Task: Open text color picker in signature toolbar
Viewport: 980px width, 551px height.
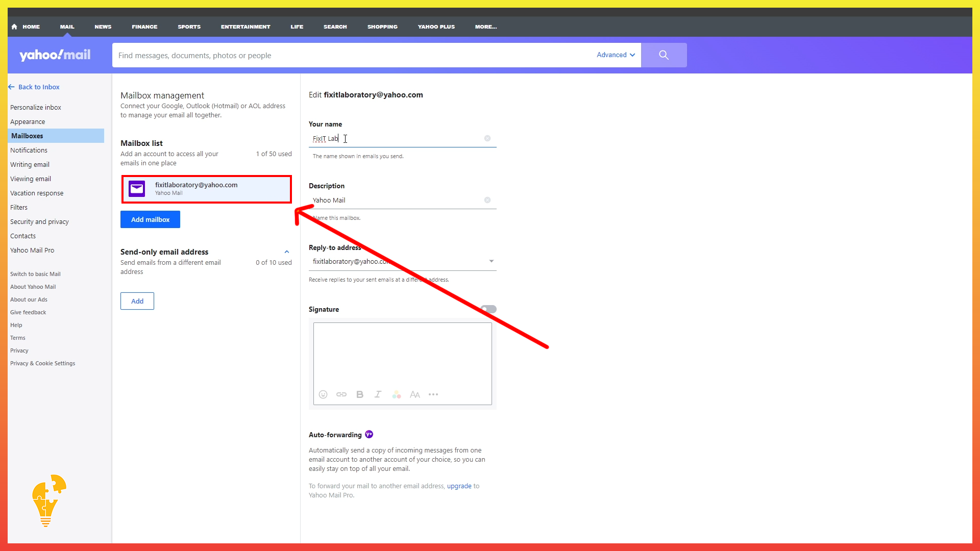Action: (397, 394)
